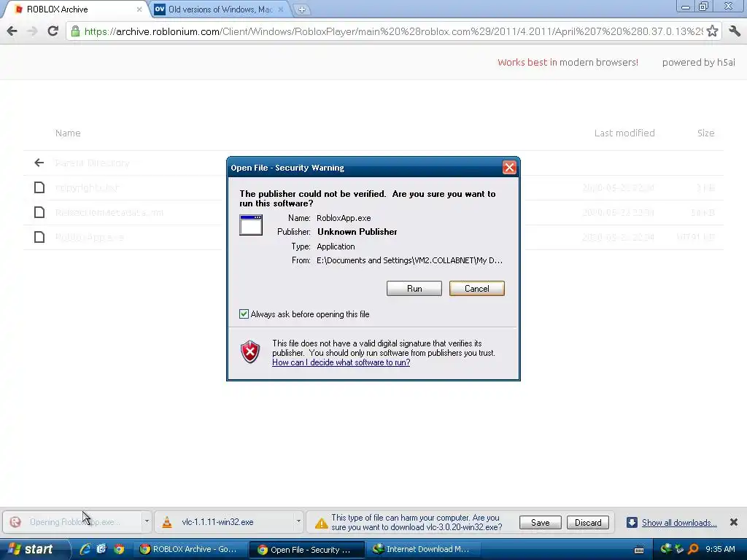Click the Parent Directory back arrow icon

click(39, 163)
